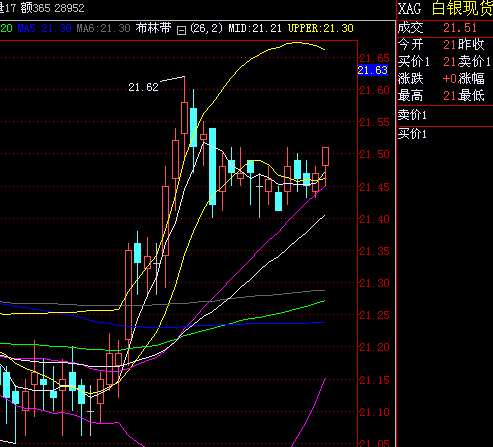This screenshot has width=493, height=447.
Task: Click the 21.15 price axis label
Action: [x=374, y=380]
